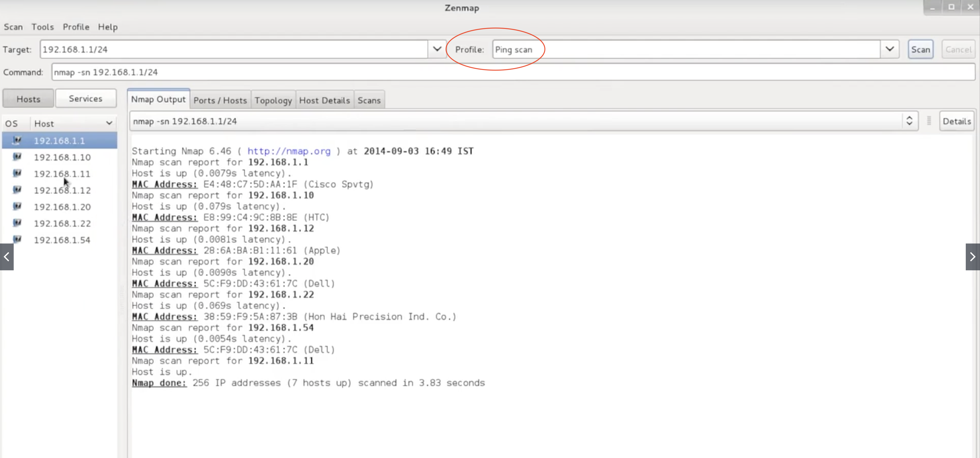
Task: Click the OS icon beside host 192.168.1.20
Action: click(17, 206)
